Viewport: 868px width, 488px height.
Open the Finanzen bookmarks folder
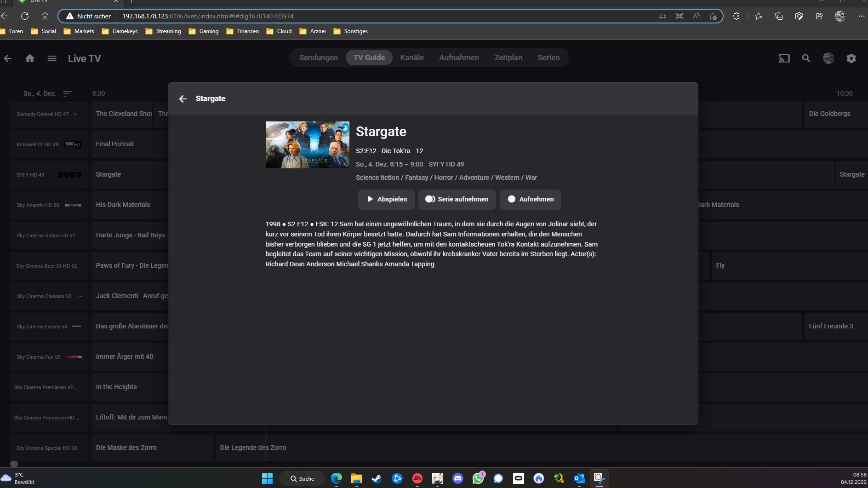[243, 31]
